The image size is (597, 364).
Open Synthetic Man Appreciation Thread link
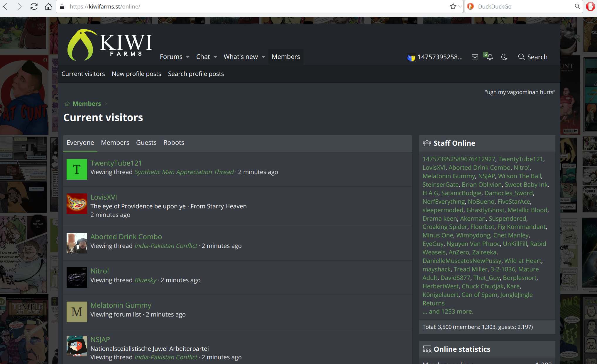pos(184,172)
